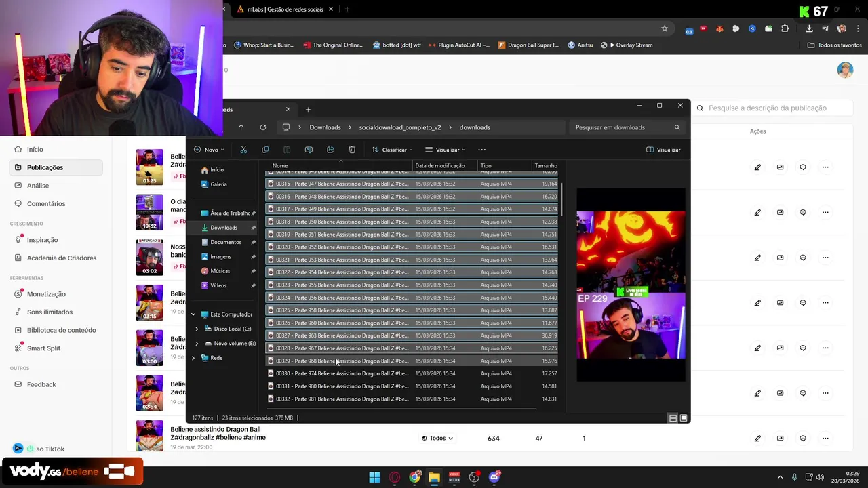
Task: Open OBS Studio from taskbar
Action: 474,477
